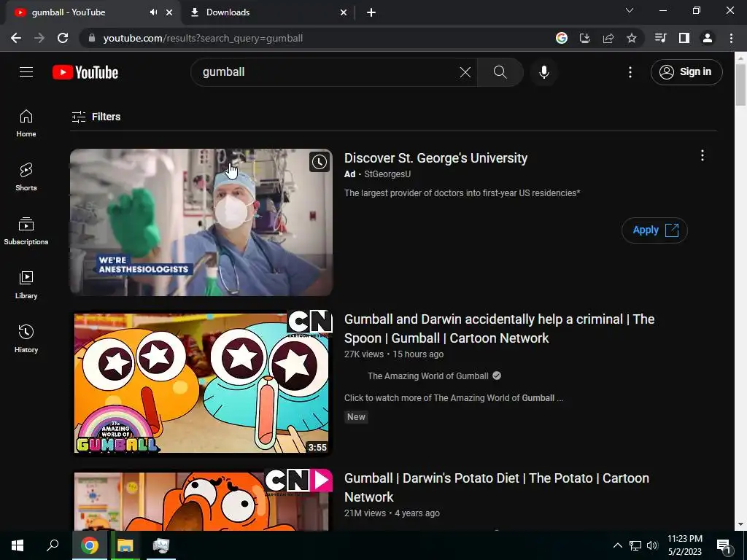Click the browser address bar URL
The width and height of the screenshot is (747, 560).
click(203, 38)
